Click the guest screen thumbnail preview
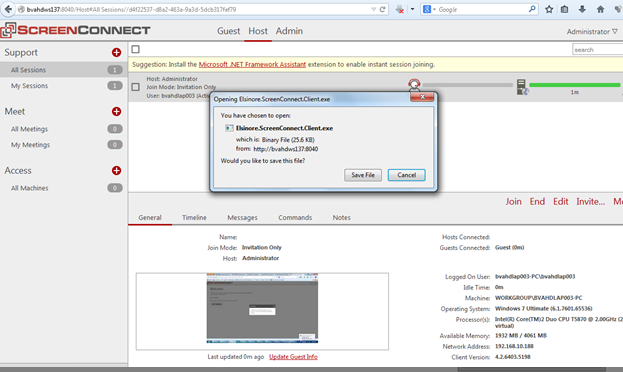623x372 pixels. pos(262,308)
